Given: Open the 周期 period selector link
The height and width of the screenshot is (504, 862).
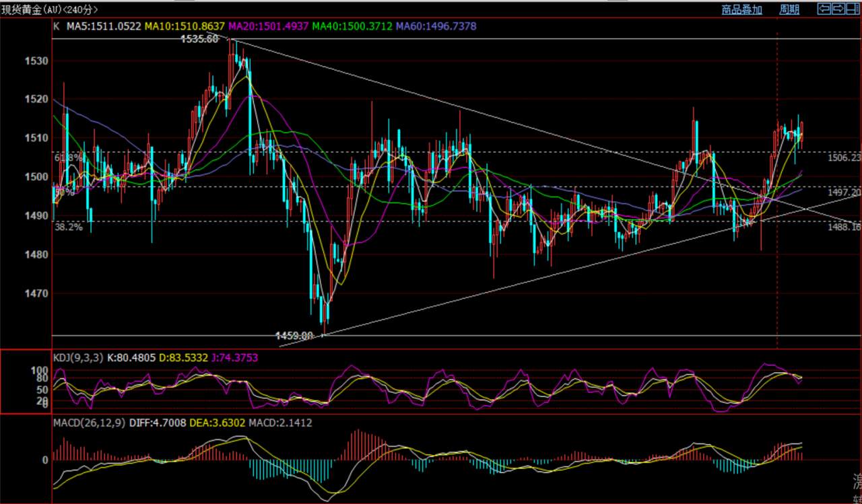Looking at the screenshot, I should coord(789,9).
